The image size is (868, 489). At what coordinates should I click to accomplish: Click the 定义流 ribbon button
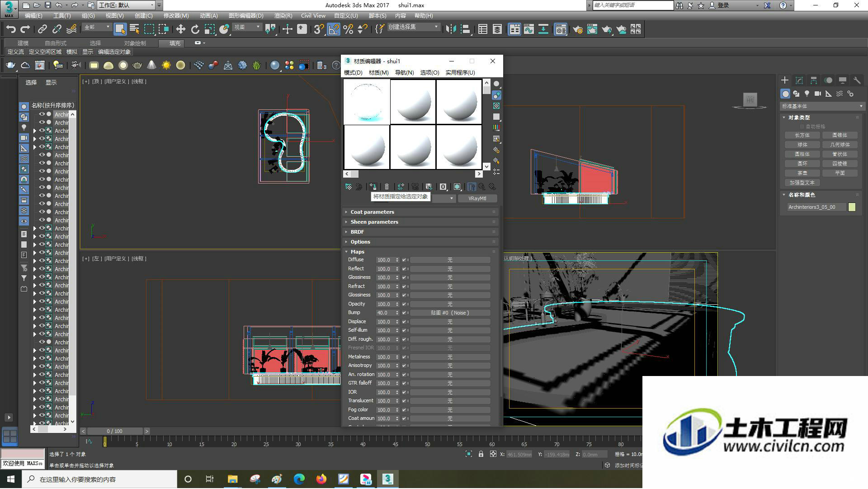coord(16,52)
